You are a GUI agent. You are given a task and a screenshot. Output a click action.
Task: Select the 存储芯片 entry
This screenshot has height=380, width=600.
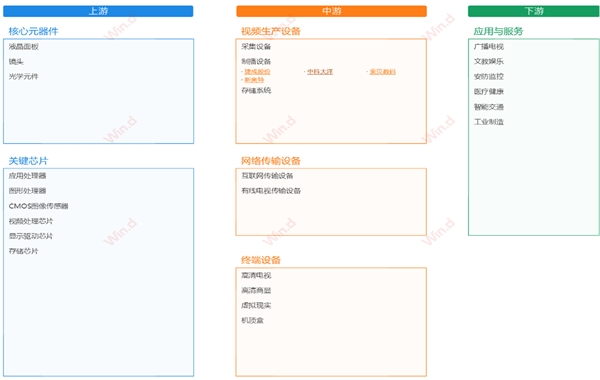click(x=24, y=251)
